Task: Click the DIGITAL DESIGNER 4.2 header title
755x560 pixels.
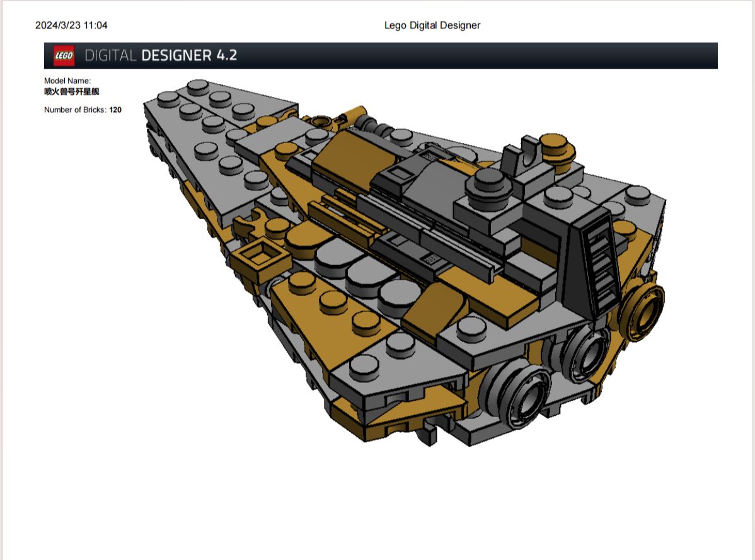Action: point(161,55)
